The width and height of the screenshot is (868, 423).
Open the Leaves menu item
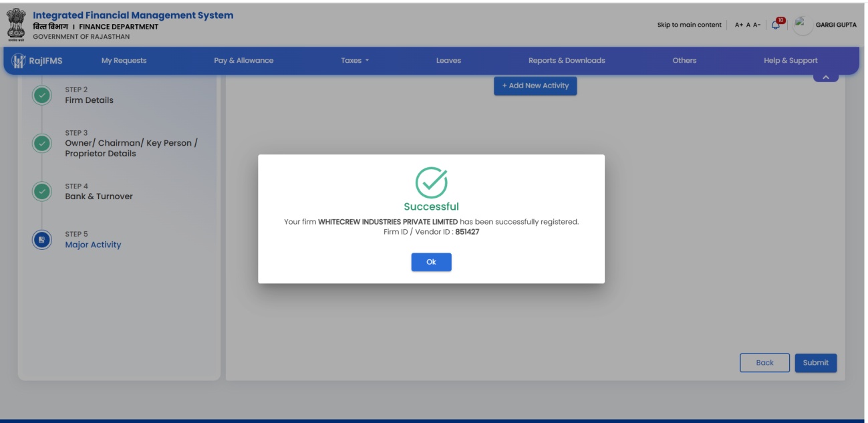(x=448, y=60)
